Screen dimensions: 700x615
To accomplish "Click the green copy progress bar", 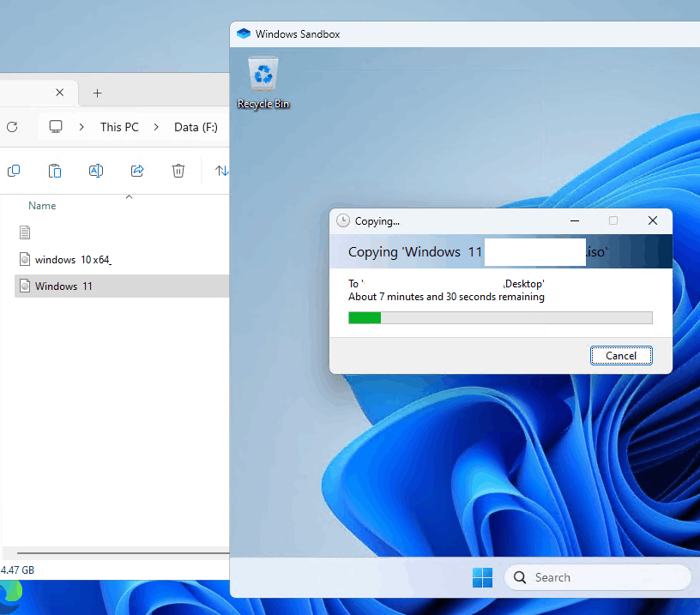I will pyautogui.click(x=365, y=317).
